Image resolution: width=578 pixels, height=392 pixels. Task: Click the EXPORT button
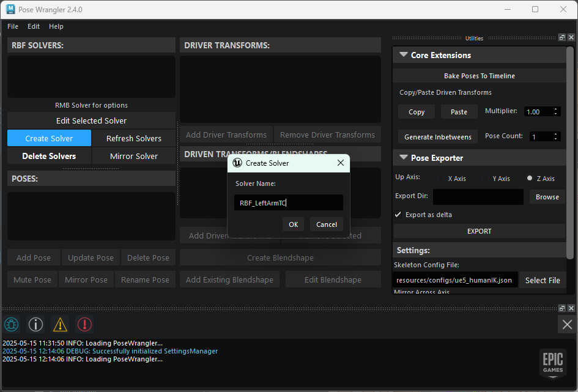(x=479, y=231)
